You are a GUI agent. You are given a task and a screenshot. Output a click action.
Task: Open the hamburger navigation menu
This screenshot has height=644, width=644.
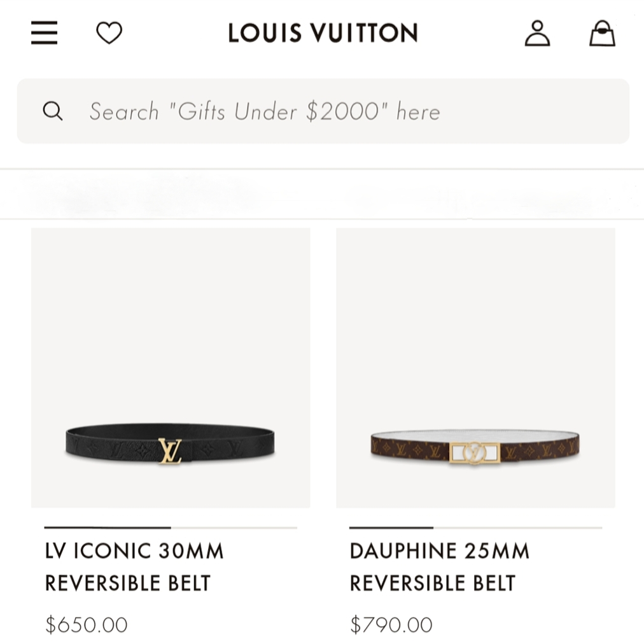[x=45, y=33]
